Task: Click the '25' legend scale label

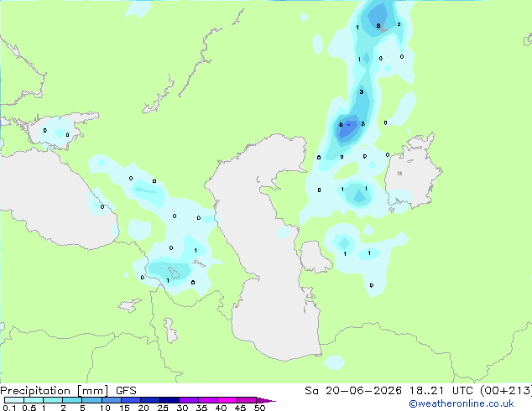Action: 163,408
